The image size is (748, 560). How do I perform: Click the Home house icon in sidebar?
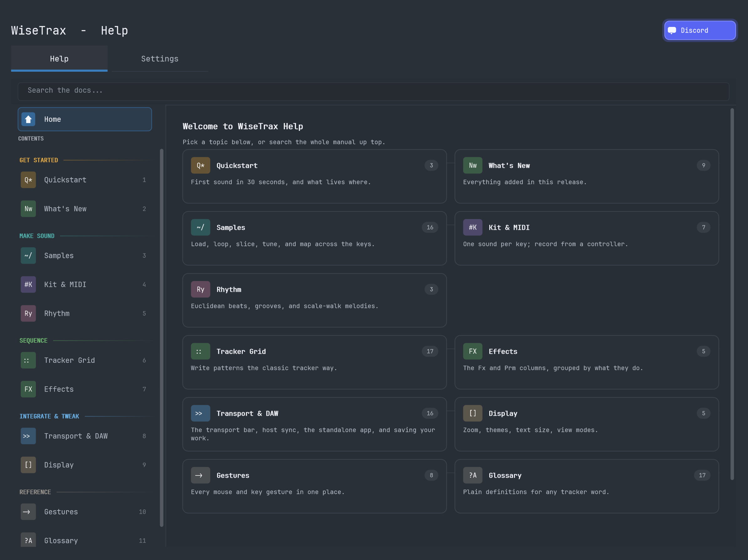pos(29,119)
